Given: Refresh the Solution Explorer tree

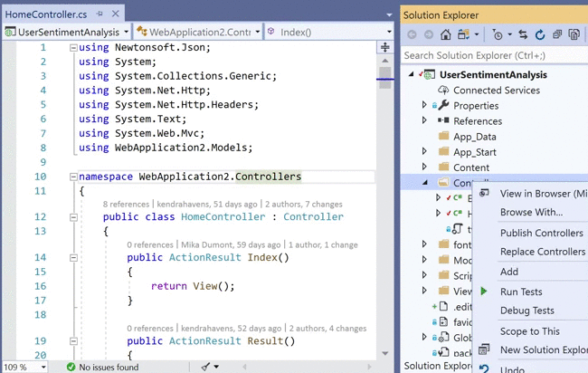Looking at the screenshot, I should click(x=540, y=35).
